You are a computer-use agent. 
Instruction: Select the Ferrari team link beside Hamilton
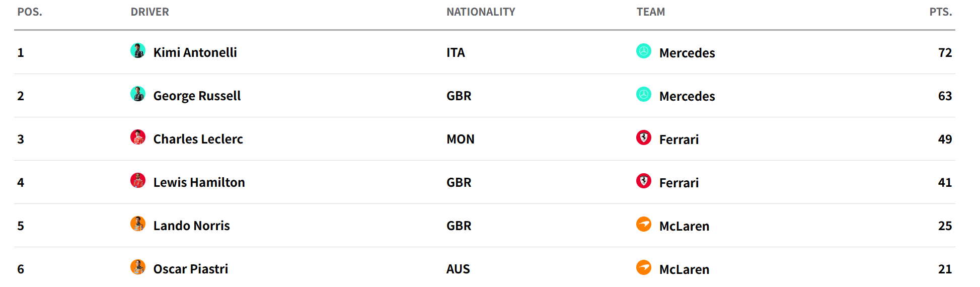point(679,183)
